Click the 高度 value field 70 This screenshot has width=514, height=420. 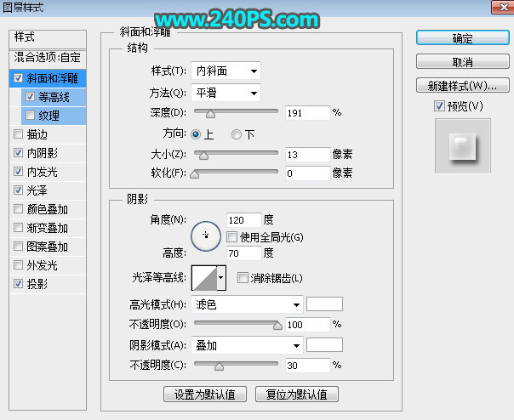(243, 253)
